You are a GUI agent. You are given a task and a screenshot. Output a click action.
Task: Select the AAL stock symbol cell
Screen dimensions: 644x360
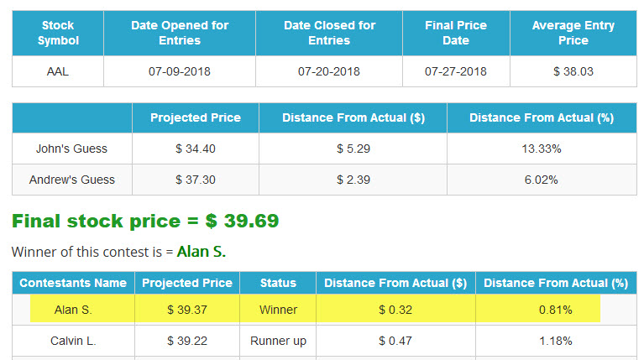click(58, 71)
